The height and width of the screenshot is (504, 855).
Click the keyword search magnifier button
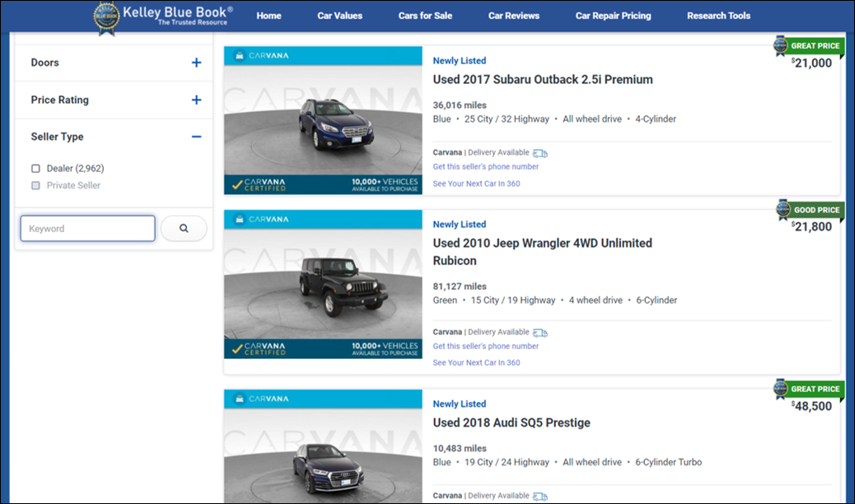[x=184, y=229]
